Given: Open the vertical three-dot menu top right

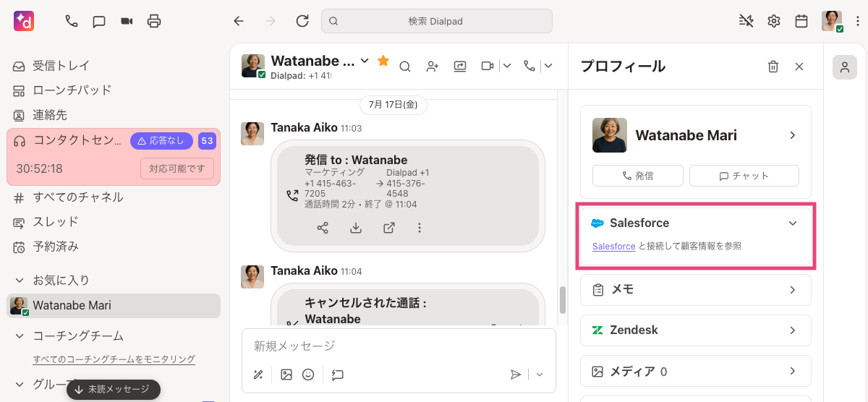Looking at the screenshot, I should tap(857, 21).
